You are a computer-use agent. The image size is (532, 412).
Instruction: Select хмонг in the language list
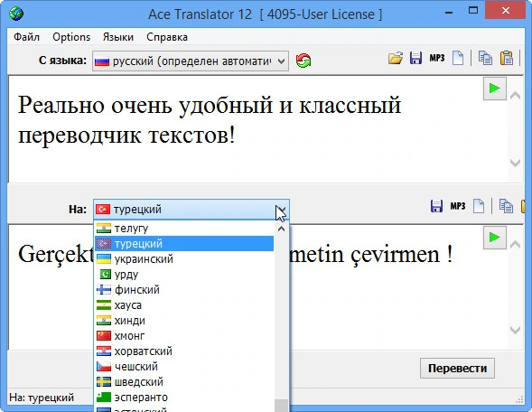(184, 335)
